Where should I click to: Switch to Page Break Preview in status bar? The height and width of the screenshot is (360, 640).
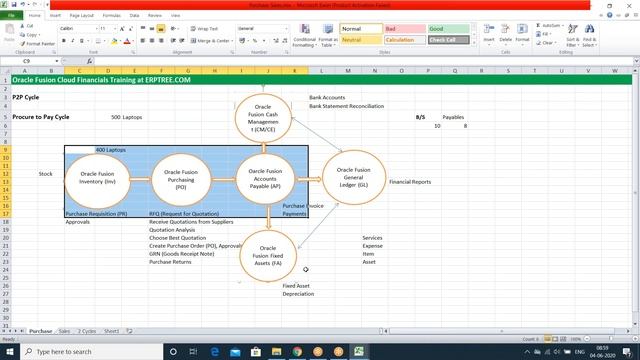563,339
